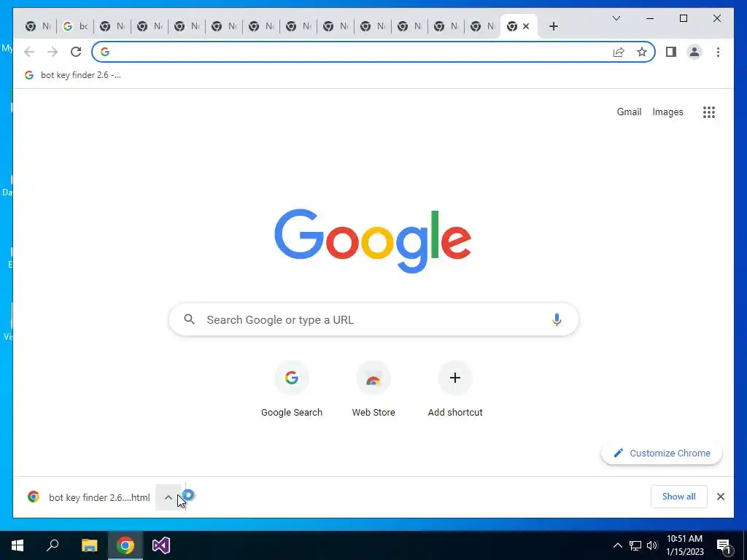
Task: Open the notification center
Action: point(724,546)
